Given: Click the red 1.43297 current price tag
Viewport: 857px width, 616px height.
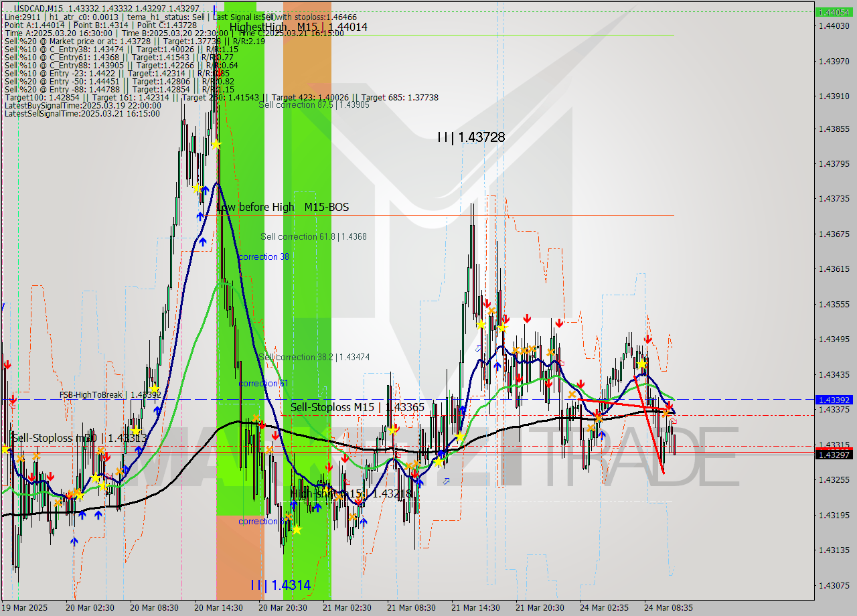Looking at the screenshot, I should (834, 453).
